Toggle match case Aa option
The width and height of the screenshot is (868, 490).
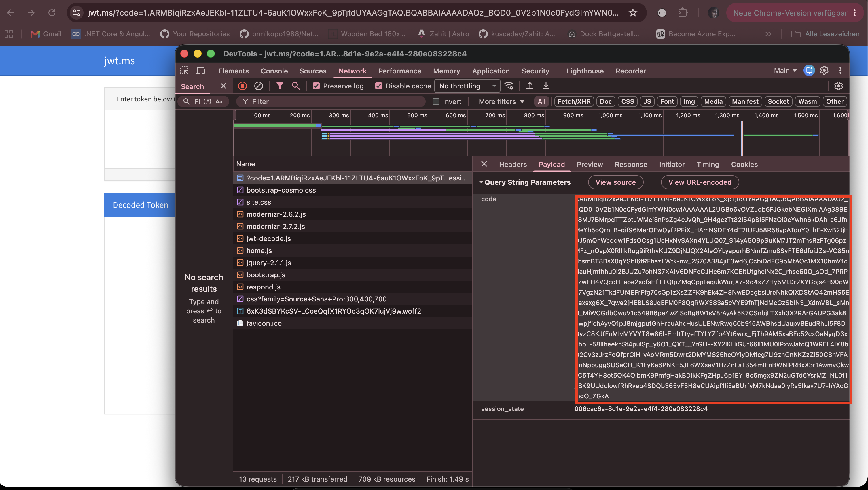coord(219,101)
